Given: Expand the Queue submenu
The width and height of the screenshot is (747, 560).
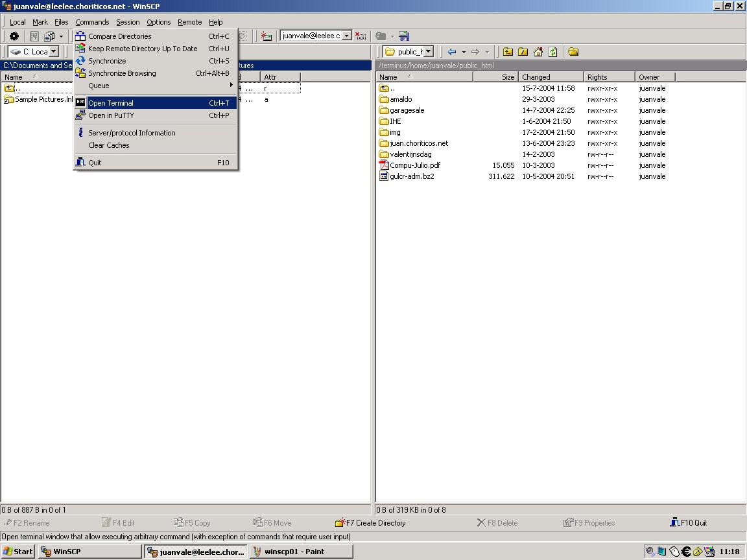Looking at the screenshot, I should (156, 86).
